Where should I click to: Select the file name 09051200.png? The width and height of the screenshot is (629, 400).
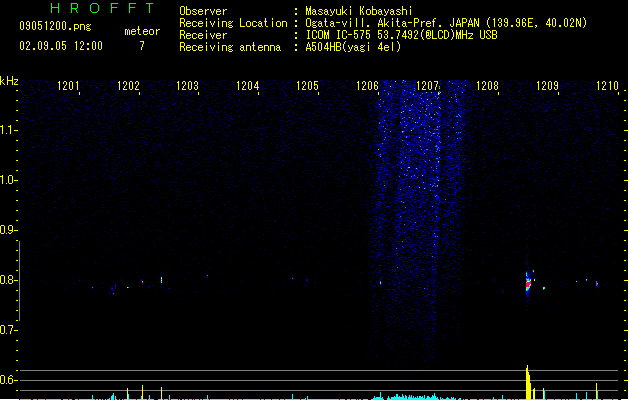click(x=55, y=26)
